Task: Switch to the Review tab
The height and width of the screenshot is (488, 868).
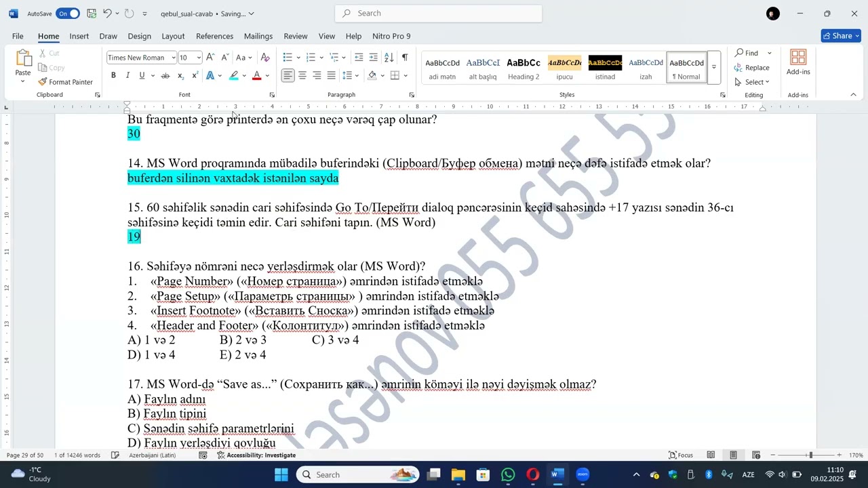Action: (x=296, y=36)
